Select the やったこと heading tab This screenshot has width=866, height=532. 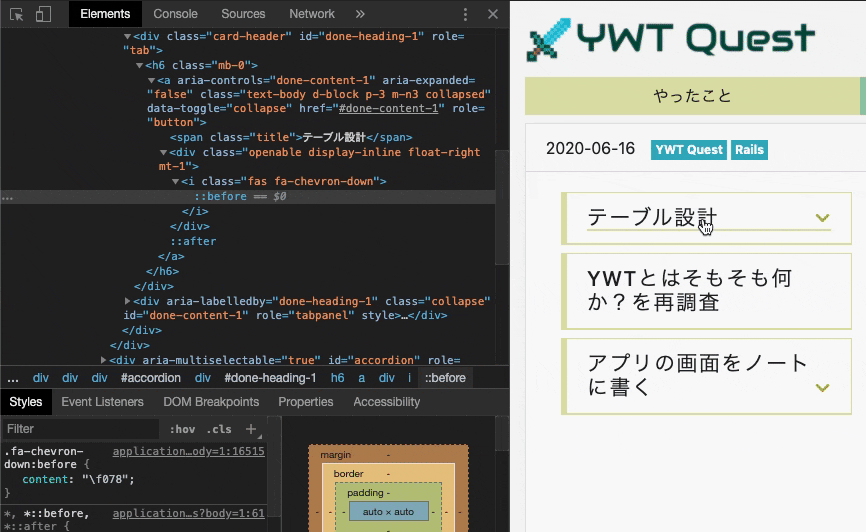(693, 96)
